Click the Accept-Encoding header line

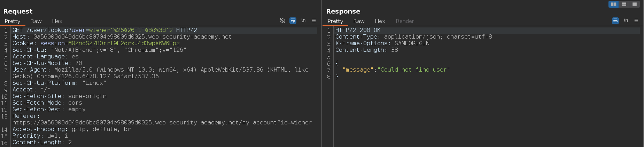[x=72, y=129]
